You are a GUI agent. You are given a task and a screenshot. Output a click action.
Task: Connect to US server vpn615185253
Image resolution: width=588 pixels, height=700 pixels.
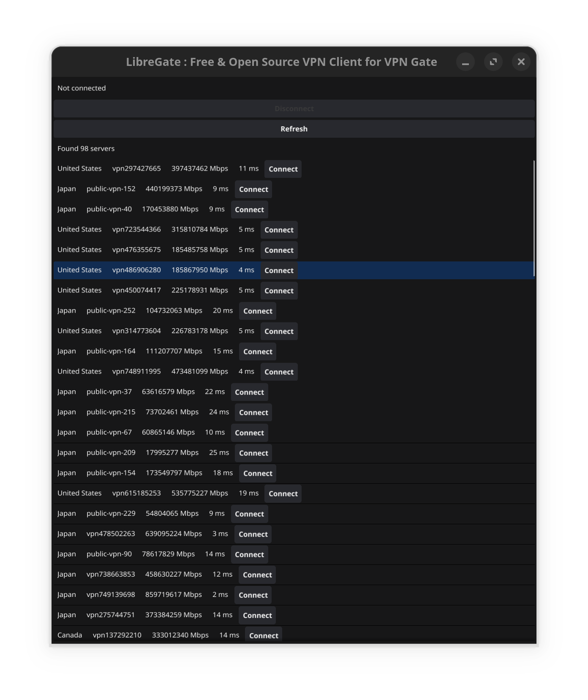coord(283,493)
